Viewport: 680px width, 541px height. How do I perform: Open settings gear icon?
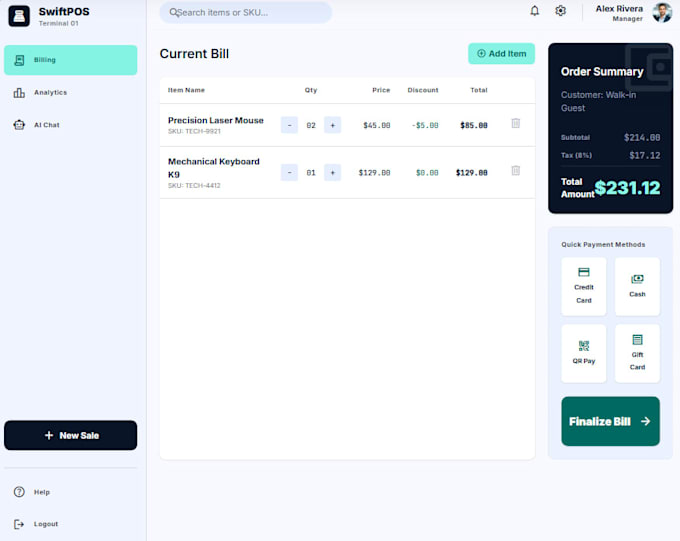tap(560, 11)
